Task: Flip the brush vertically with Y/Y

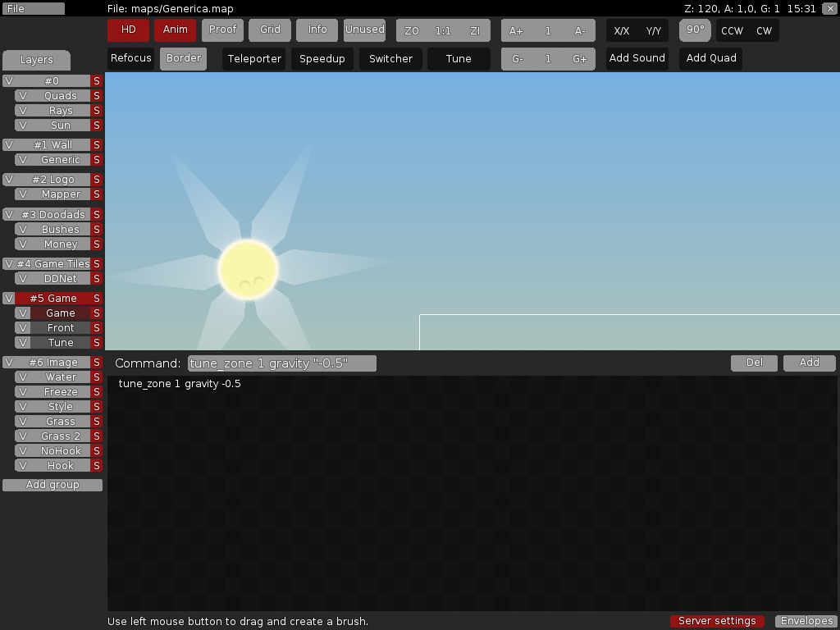Action: pos(654,30)
